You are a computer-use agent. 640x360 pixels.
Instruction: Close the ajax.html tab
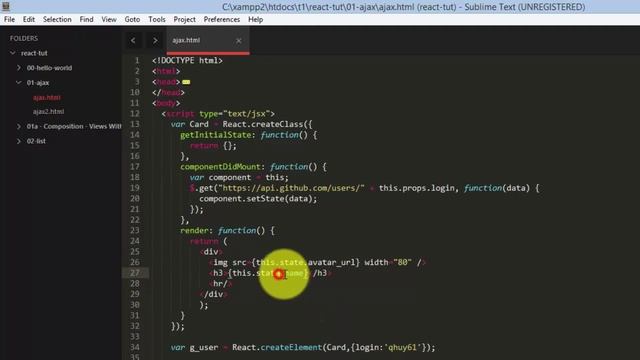click(x=239, y=40)
